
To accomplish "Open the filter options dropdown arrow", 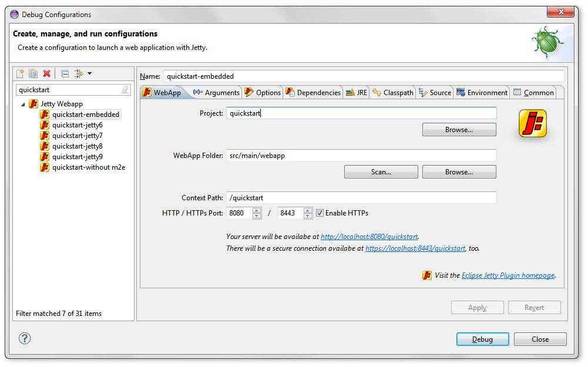I will coord(89,73).
